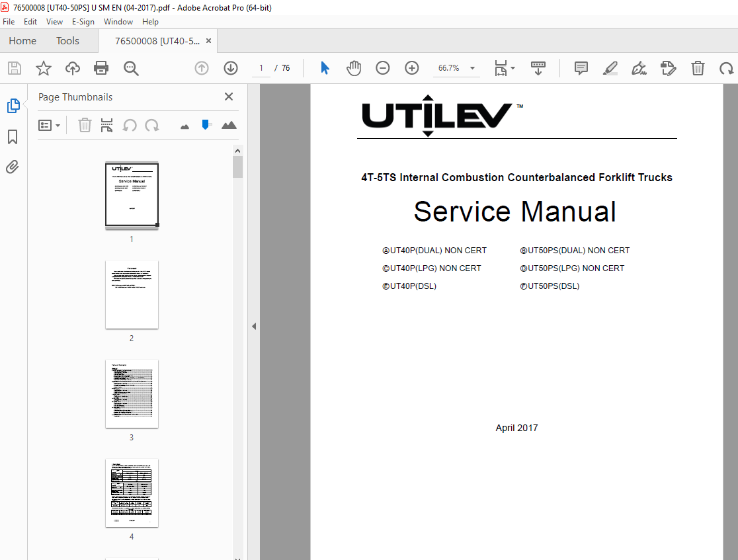Image resolution: width=738 pixels, height=560 pixels.
Task: Reduce thumbnail size small mountain icon
Action: 184,126
